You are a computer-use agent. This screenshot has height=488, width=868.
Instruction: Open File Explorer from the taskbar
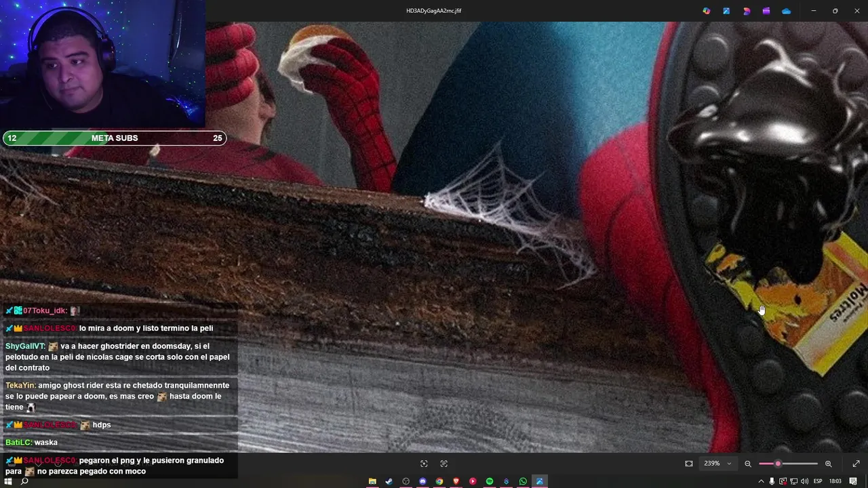(372, 481)
